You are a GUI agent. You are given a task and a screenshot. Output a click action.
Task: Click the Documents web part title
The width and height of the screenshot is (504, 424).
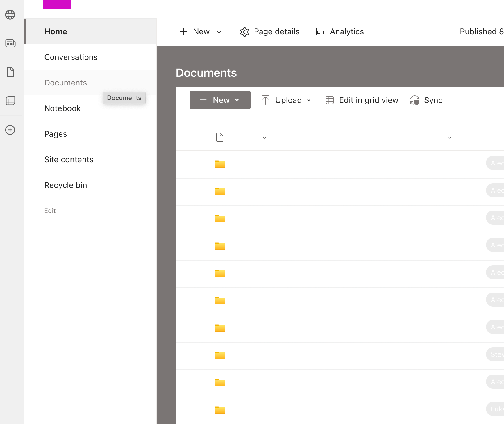click(x=206, y=73)
